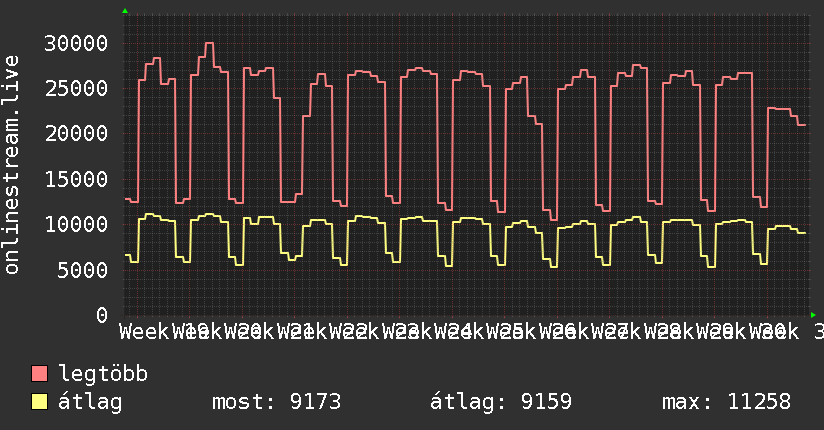The width and height of the screenshot is (824, 430).
Task: Click the 20000 y-axis label
Action: (x=76, y=134)
